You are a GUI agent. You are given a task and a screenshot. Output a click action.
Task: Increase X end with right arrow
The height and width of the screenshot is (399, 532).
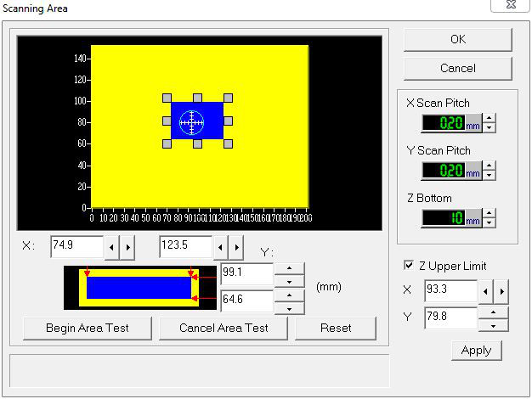coord(236,248)
